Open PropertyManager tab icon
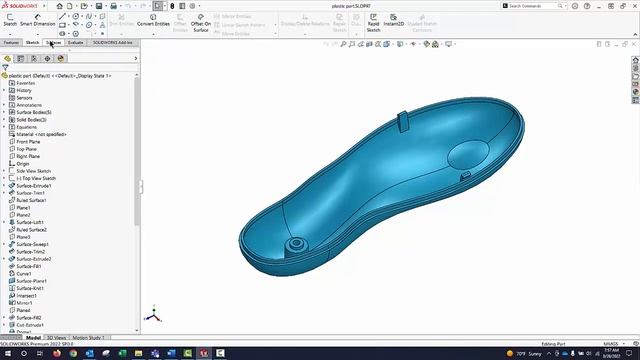The width and height of the screenshot is (640, 360). (x=20, y=58)
